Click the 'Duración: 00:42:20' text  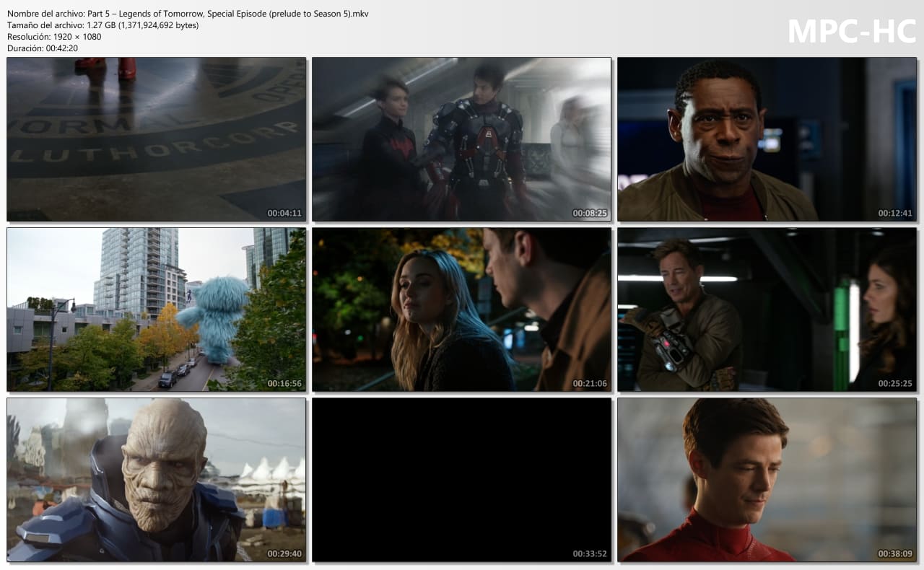[43, 48]
